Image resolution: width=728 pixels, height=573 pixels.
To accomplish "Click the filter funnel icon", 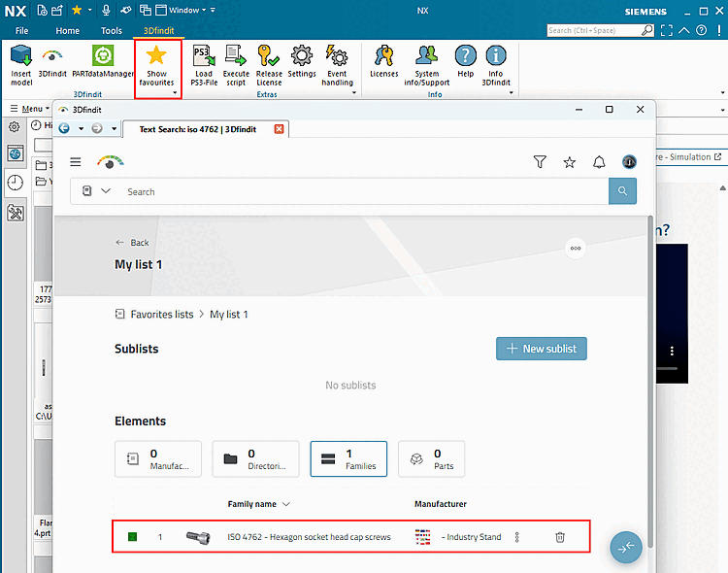I will [x=540, y=162].
